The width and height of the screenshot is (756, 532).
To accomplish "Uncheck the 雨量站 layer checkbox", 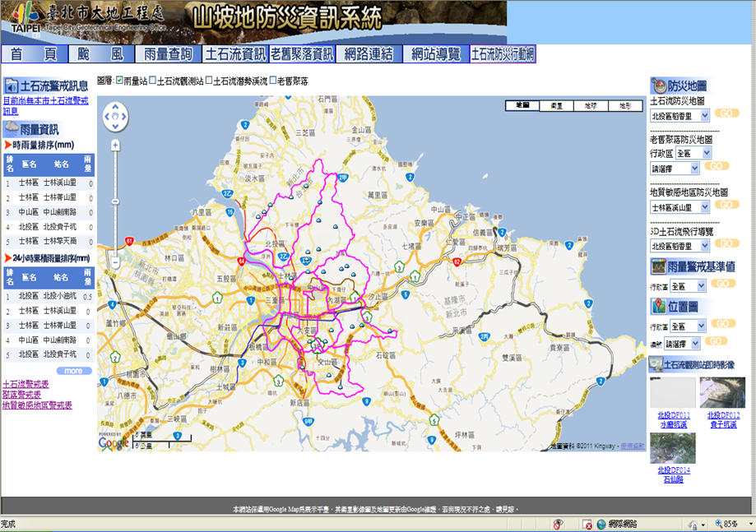I will (119, 81).
